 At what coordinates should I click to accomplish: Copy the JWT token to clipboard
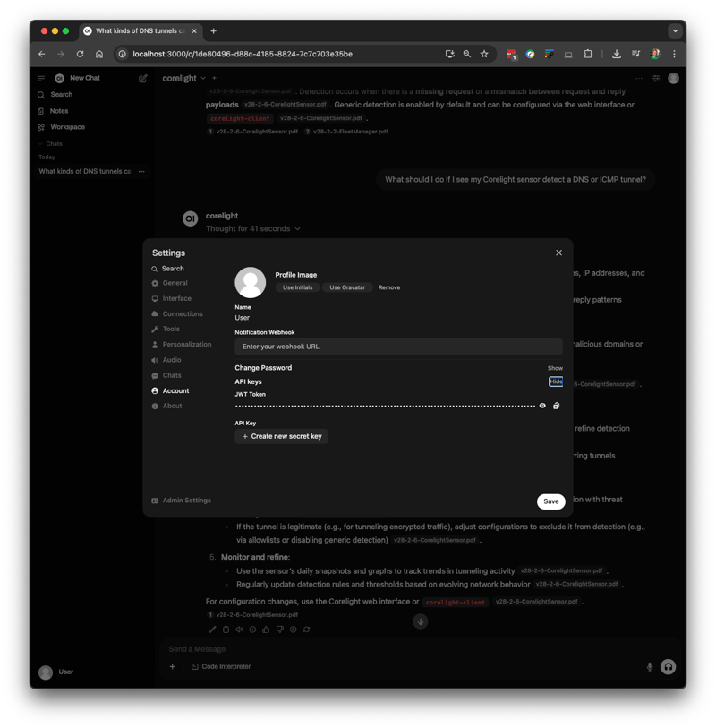click(x=557, y=406)
